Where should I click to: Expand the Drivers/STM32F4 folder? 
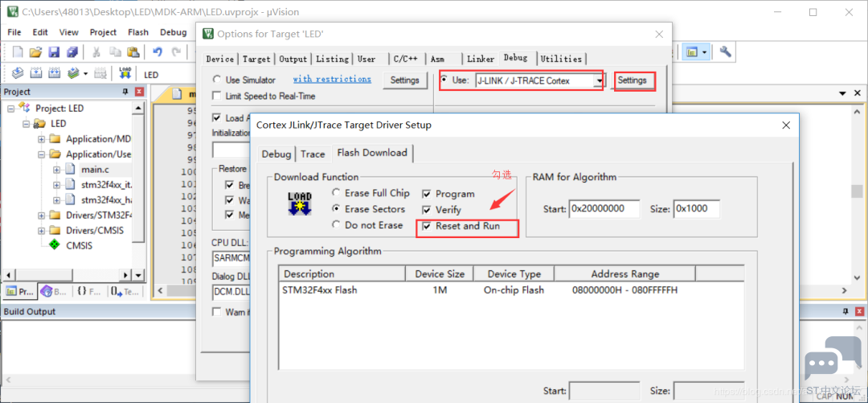(x=42, y=215)
